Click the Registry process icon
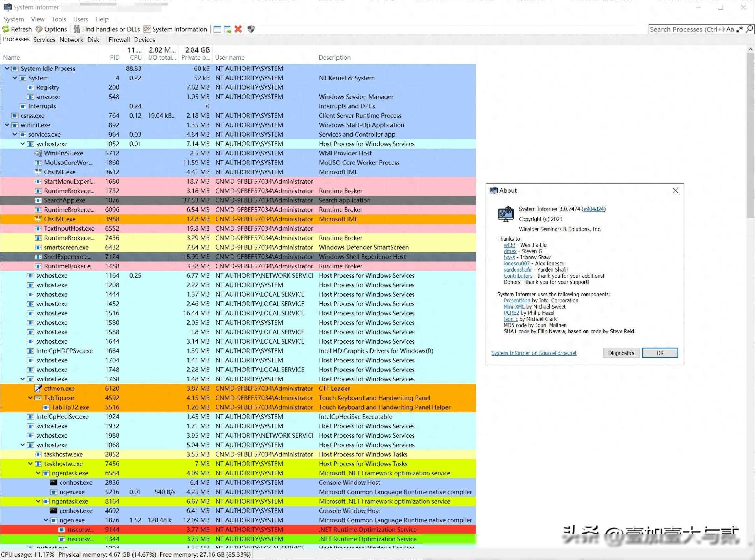755x560 pixels. tap(30, 88)
